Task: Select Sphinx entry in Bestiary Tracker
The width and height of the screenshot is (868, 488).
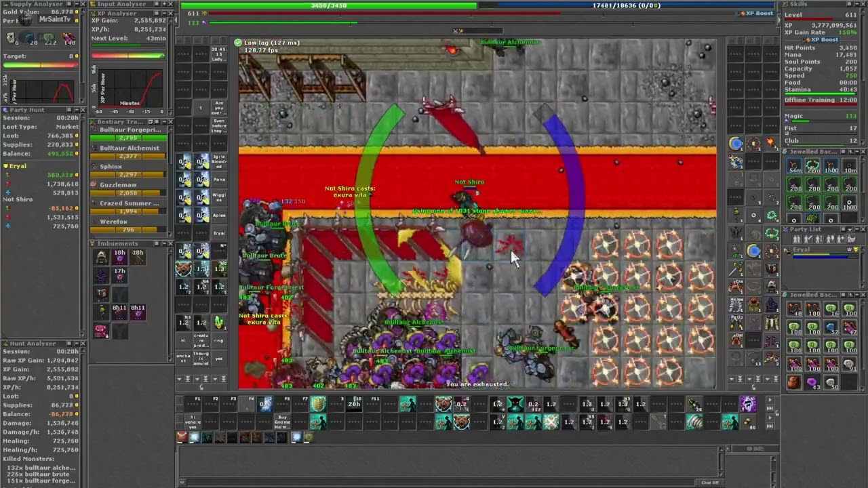Action: point(128,170)
